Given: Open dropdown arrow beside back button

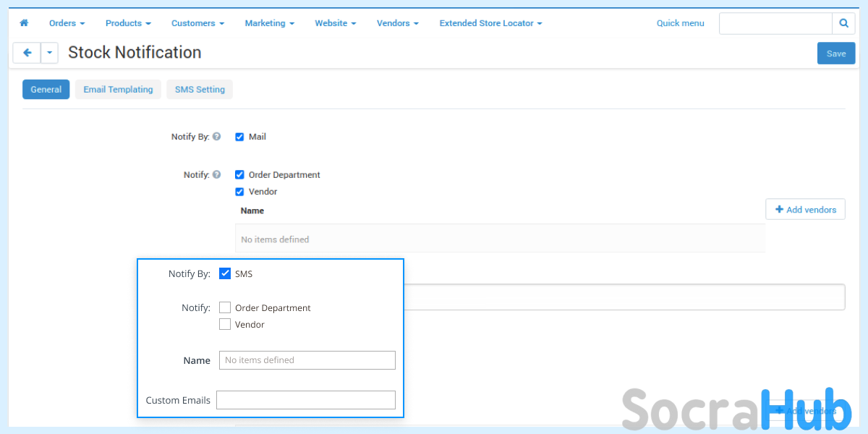Looking at the screenshot, I should (49, 53).
